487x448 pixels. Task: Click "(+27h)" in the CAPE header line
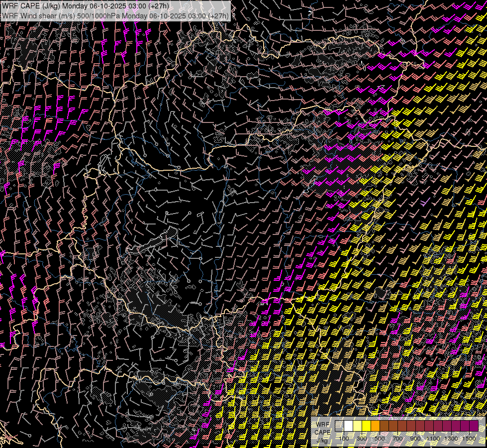(x=159, y=6)
